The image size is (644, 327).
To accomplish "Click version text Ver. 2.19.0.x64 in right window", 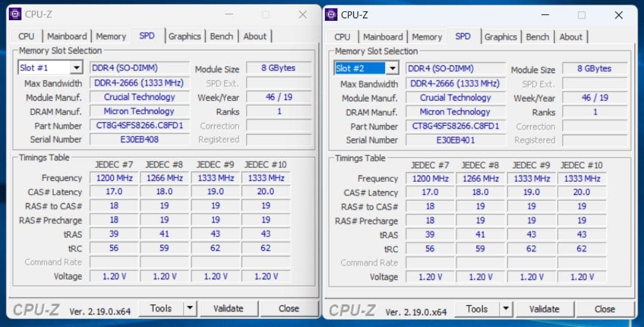I will click(416, 312).
